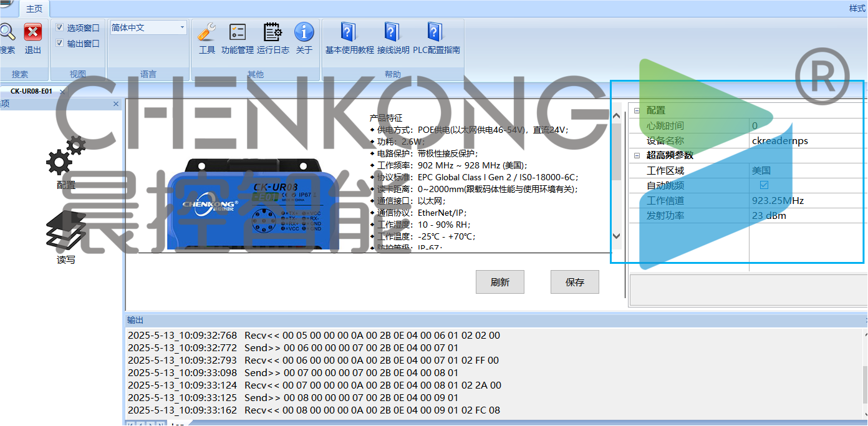868x426 pixels.
Task: Open 功能管理 function management
Action: (x=238, y=32)
